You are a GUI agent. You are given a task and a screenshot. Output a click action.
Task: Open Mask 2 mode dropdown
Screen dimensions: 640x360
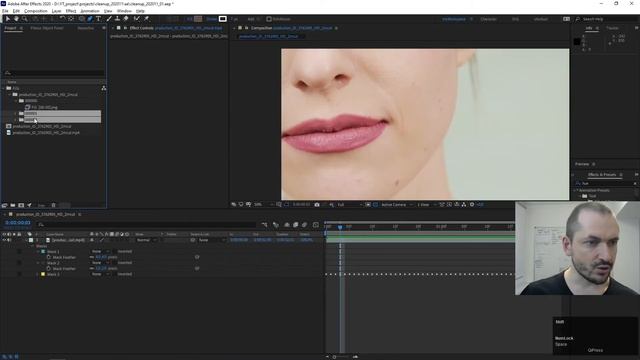pos(100,263)
